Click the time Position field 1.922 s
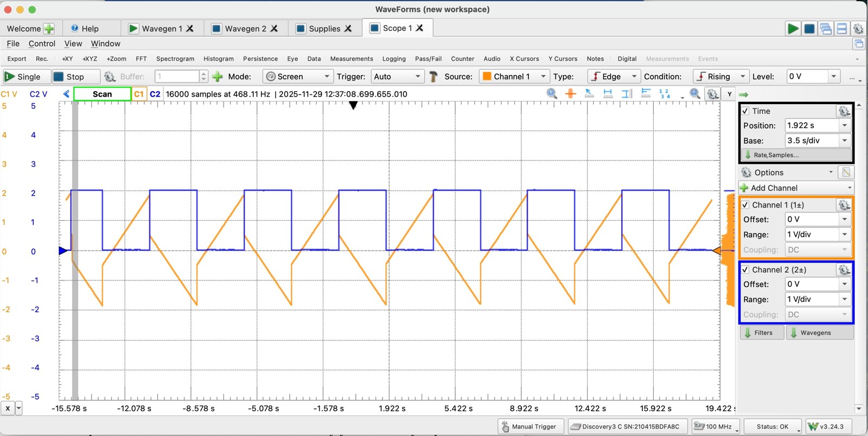 (x=818, y=125)
